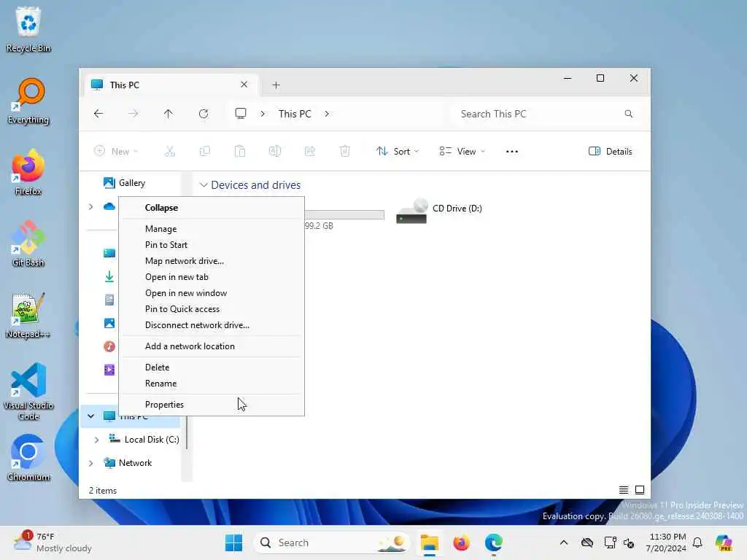The height and width of the screenshot is (560, 747).
Task: Open Properties from context menu
Action: pos(212,405)
